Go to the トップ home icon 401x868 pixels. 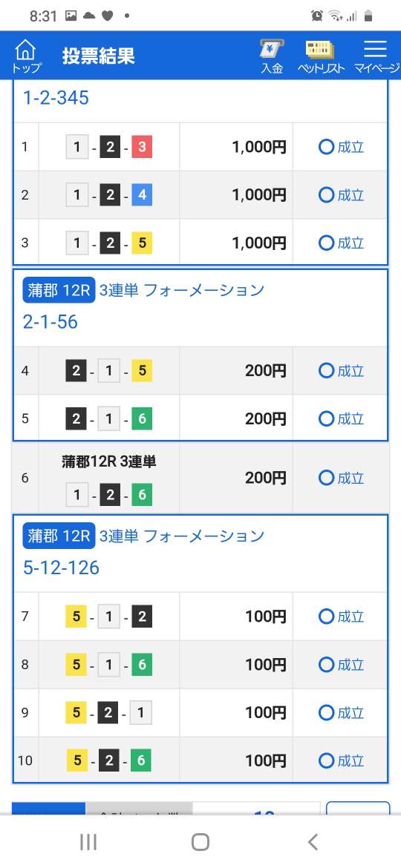click(x=25, y=56)
